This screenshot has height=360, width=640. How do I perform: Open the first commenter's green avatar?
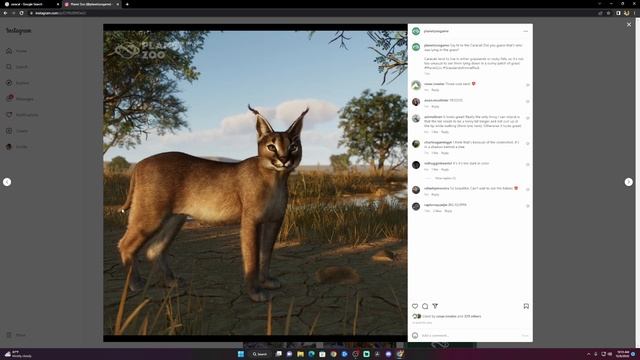point(416,85)
